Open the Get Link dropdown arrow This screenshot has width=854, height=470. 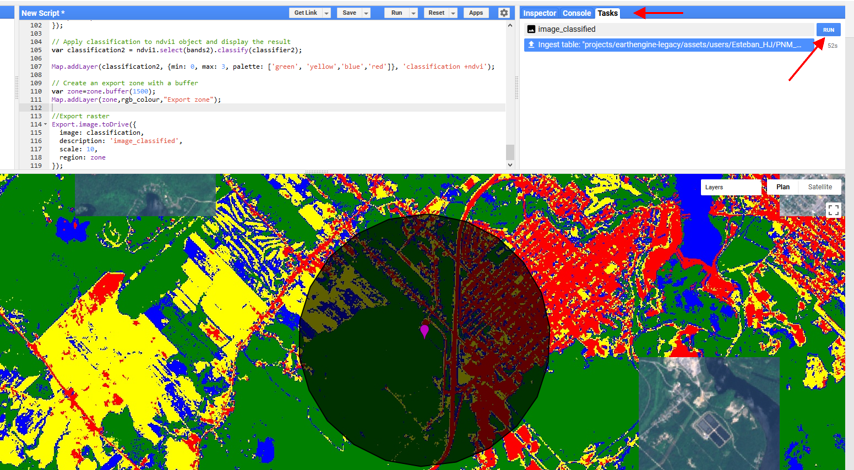pos(326,13)
